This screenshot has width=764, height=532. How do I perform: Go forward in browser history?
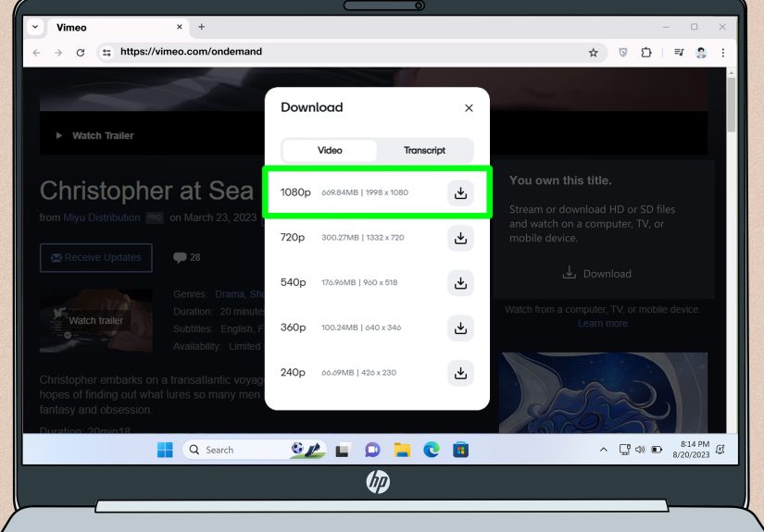(58, 53)
